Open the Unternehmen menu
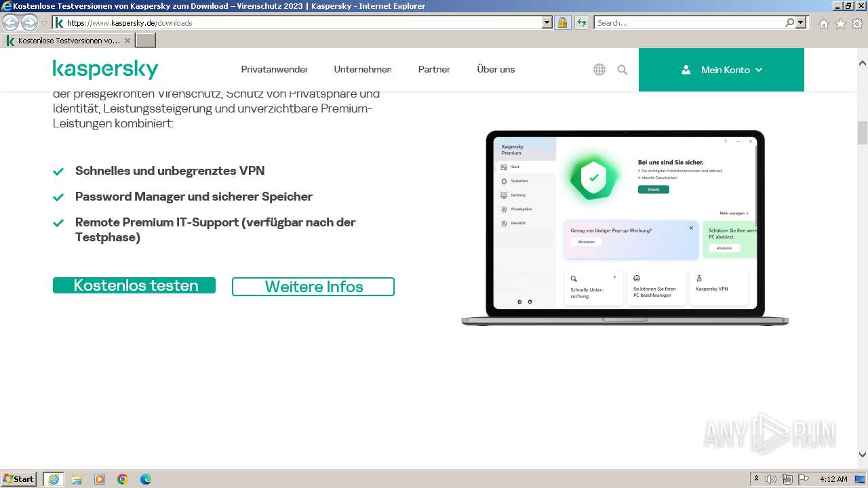 point(363,69)
